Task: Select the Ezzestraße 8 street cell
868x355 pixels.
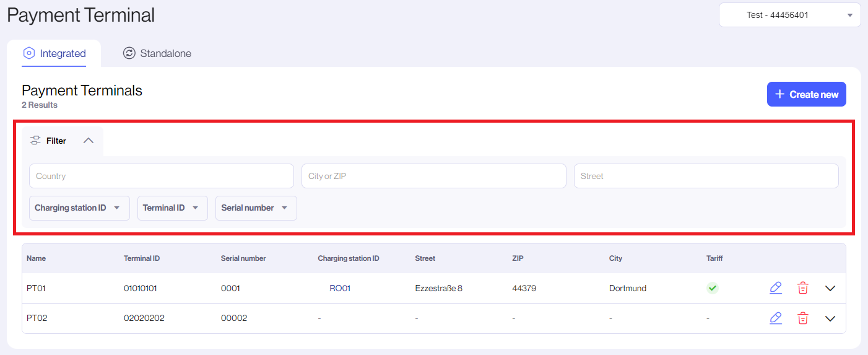Action: [x=439, y=288]
